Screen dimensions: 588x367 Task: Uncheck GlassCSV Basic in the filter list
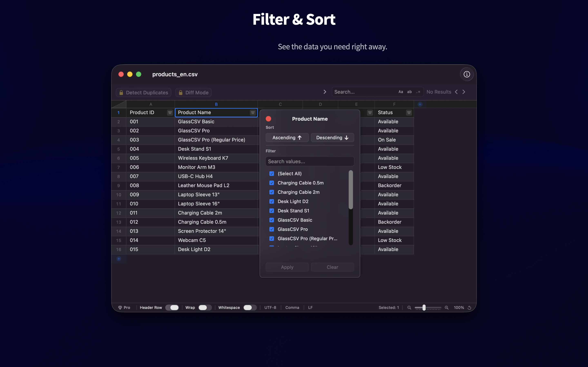tap(272, 220)
